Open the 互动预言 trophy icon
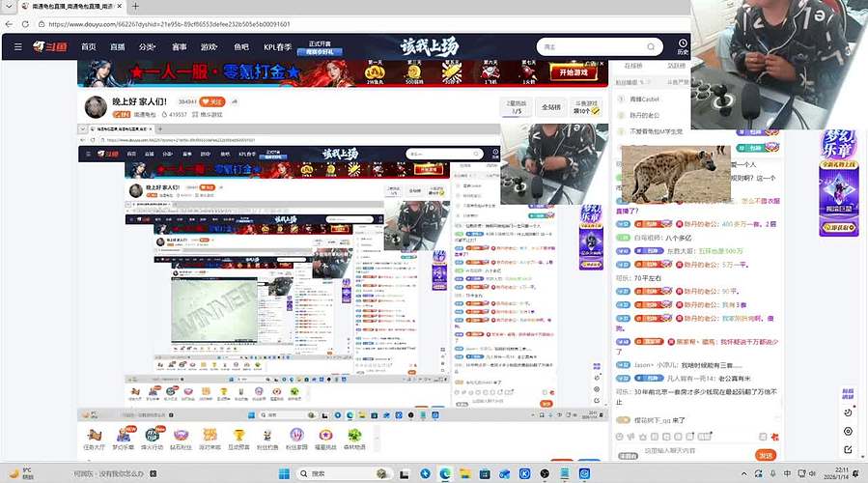Viewport: 868px width, 483px height. pos(238,439)
